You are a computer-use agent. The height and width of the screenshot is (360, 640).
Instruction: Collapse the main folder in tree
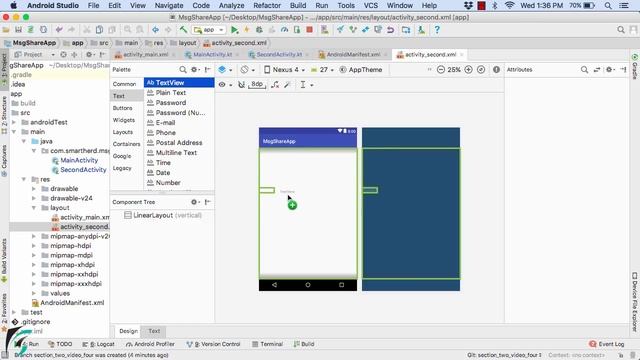[14, 132]
